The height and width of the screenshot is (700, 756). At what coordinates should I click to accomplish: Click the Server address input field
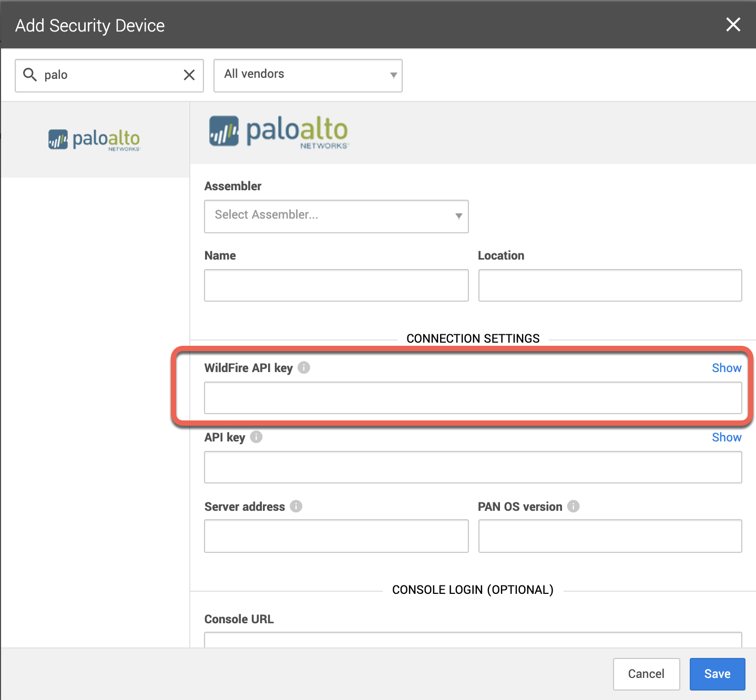click(x=336, y=536)
